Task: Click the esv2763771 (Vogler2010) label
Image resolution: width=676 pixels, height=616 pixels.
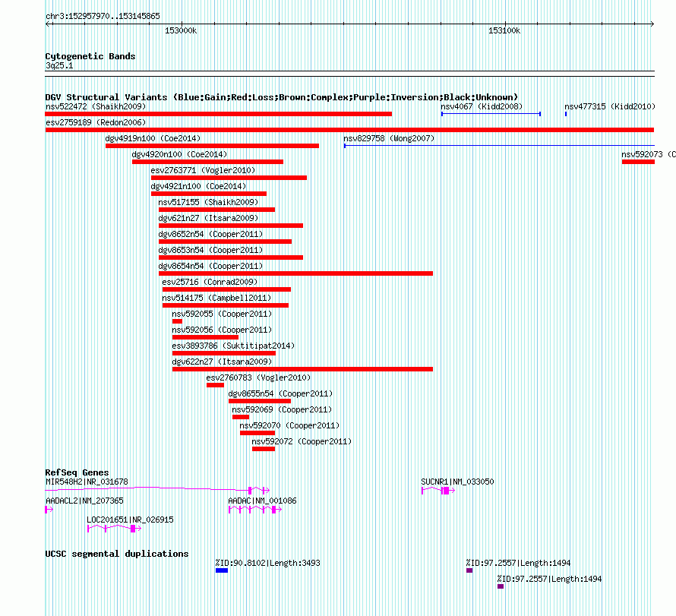Action: click(x=203, y=170)
